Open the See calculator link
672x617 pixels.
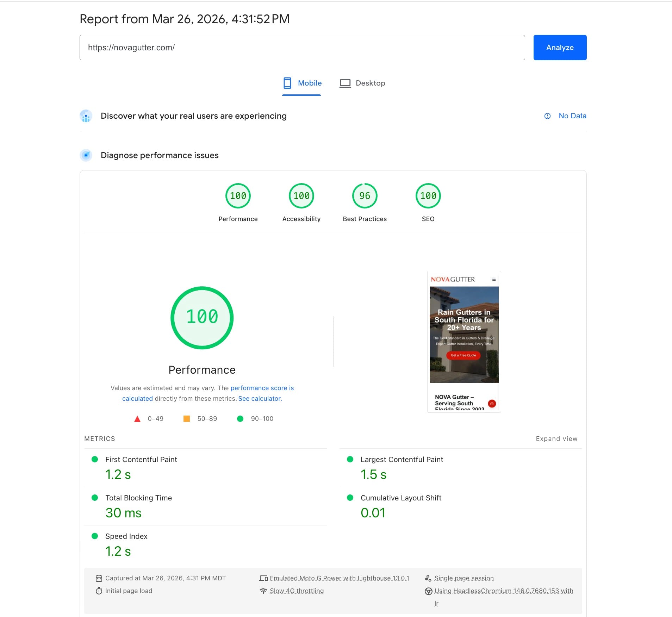click(x=259, y=398)
